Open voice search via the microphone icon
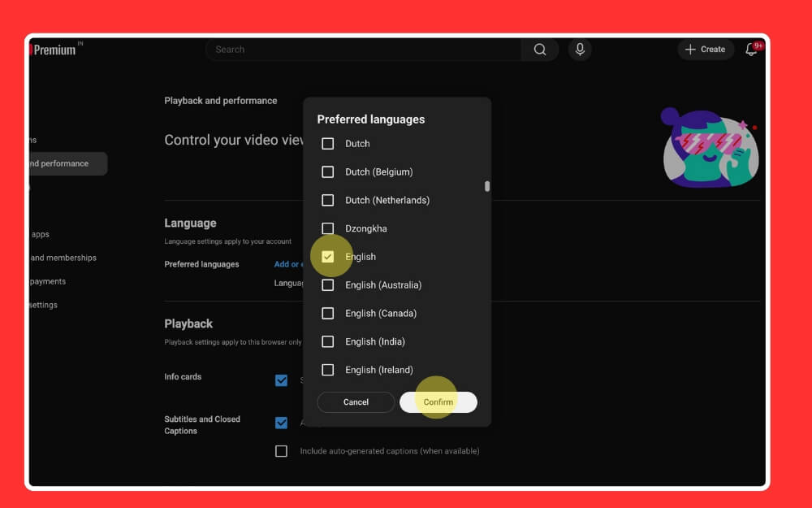812x508 pixels. pyautogui.click(x=580, y=49)
